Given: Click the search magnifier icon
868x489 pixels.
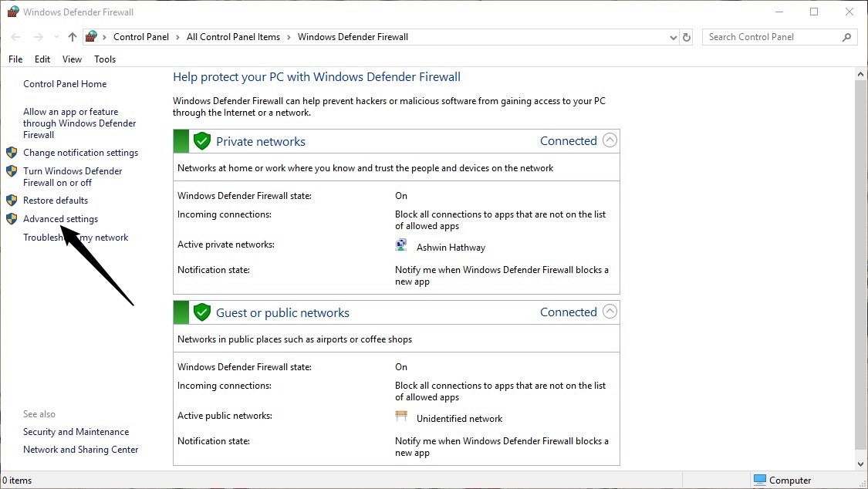Looking at the screenshot, I should coord(846,37).
